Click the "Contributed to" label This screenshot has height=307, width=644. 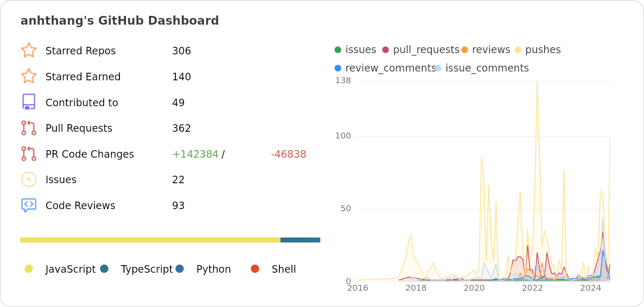(82, 103)
